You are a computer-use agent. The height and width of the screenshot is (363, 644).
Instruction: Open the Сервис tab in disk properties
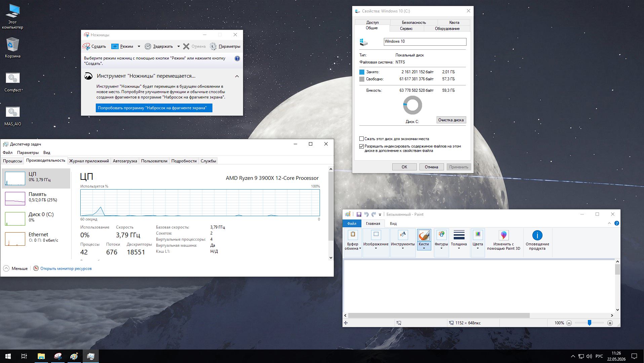[406, 29]
